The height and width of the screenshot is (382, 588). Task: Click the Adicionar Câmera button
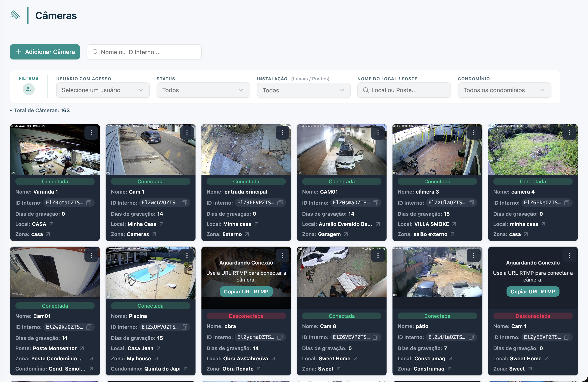[x=45, y=52]
